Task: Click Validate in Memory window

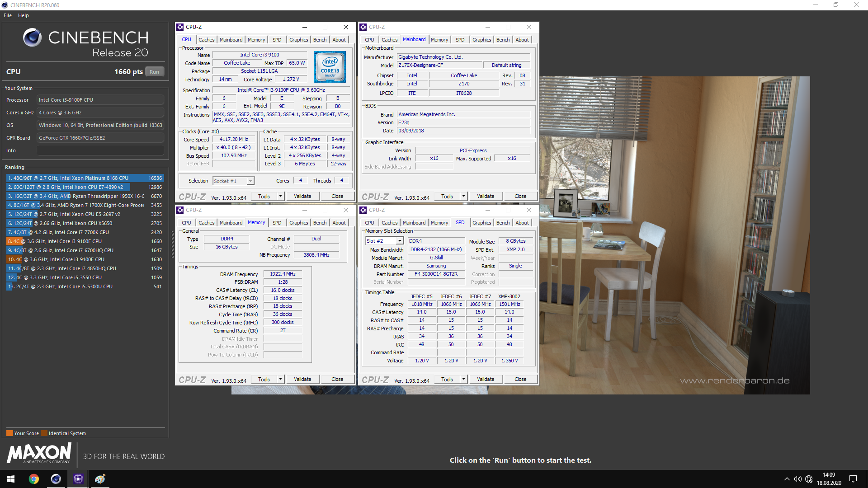Action: pyautogui.click(x=302, y=379)
